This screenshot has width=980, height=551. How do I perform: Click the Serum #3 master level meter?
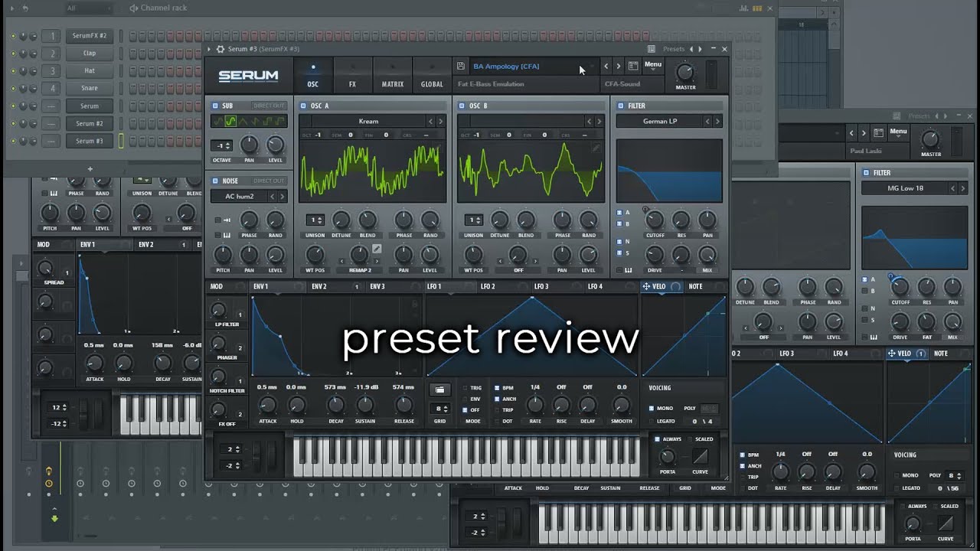tap(712, 75)
